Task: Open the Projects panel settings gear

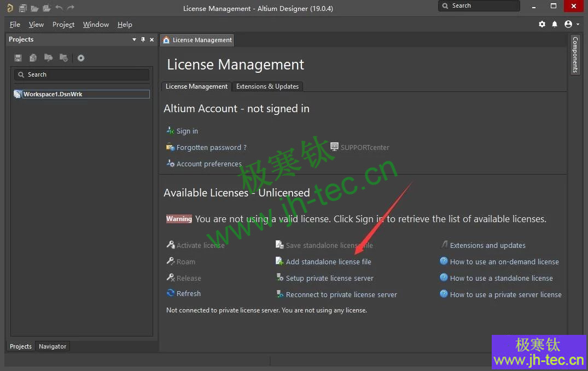Action: [80, 58]
